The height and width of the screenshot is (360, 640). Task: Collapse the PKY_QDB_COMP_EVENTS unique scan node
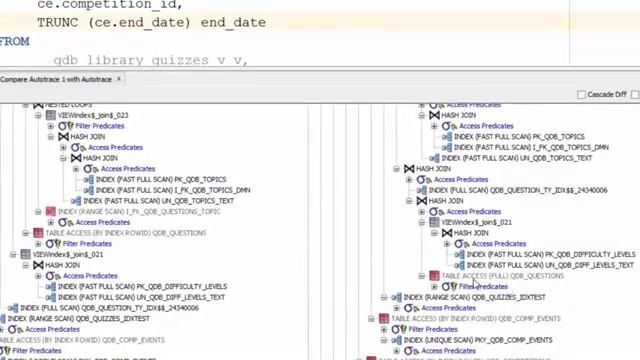(x=384, y=340)
